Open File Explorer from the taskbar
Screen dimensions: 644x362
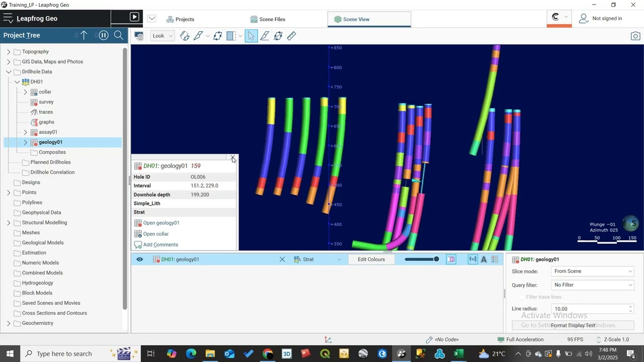point(210,354)
